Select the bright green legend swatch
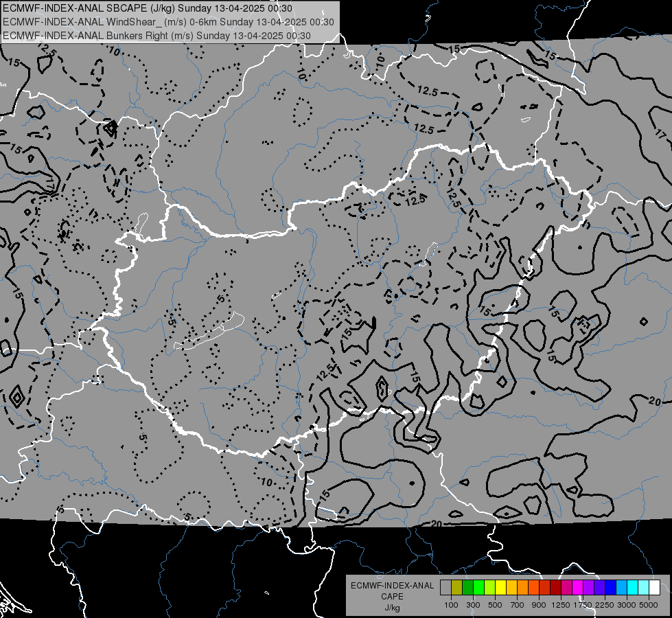 [478, 587]
